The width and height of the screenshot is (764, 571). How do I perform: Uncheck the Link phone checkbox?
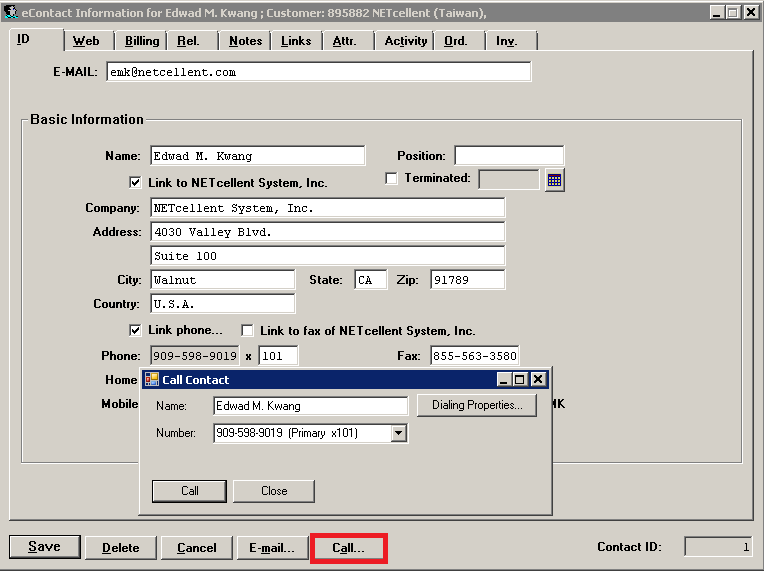(135, 330)
